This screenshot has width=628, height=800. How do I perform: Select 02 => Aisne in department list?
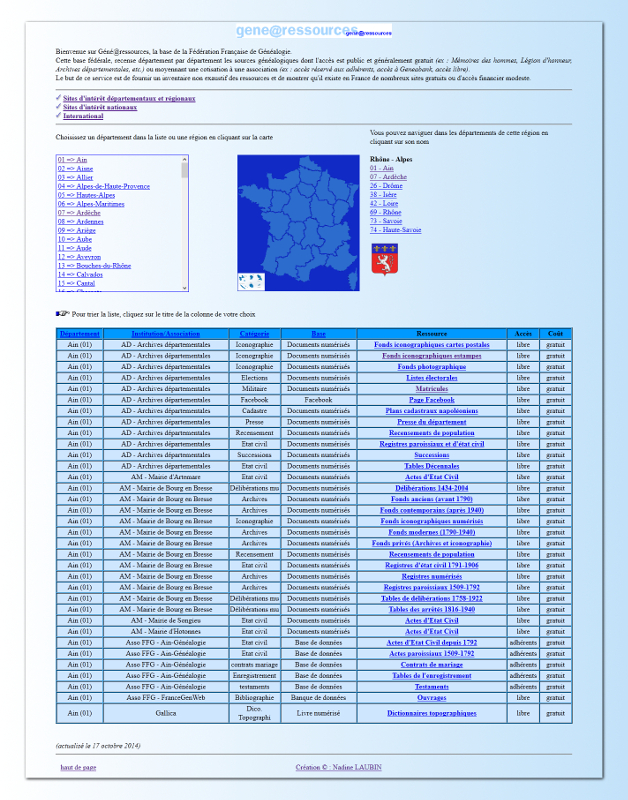coord(76,168)
